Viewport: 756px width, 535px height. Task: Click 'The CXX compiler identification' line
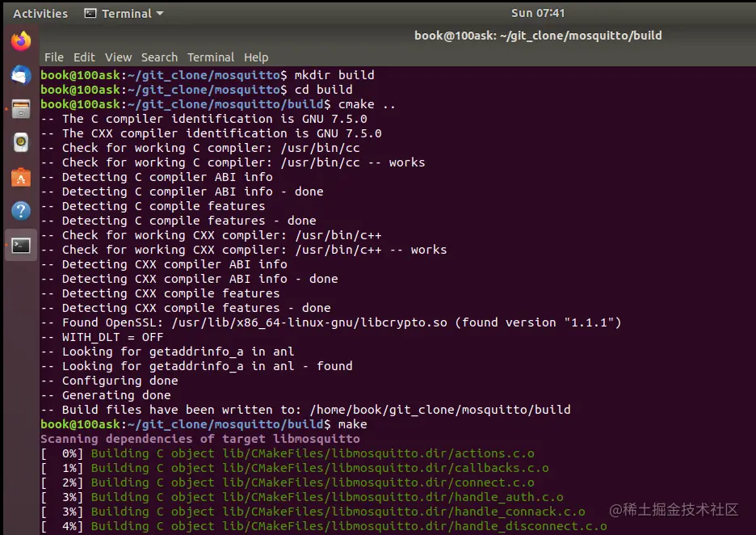[x=211, y=133]
